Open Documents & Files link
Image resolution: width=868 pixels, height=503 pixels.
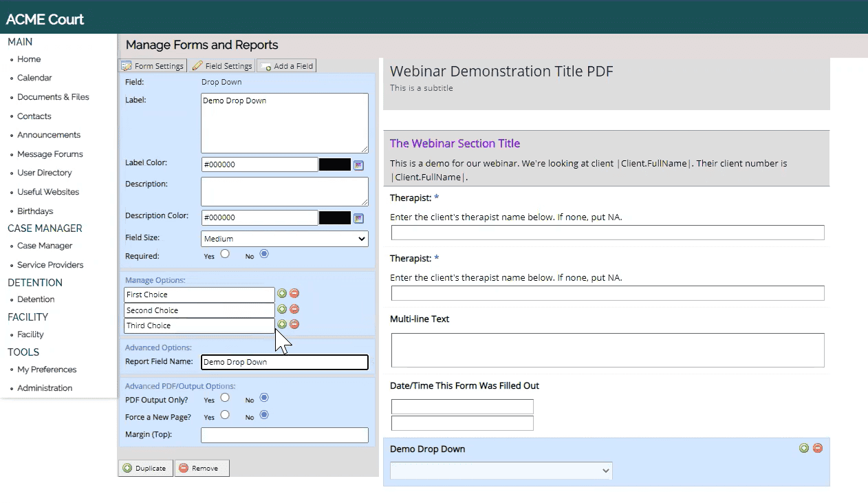click(54, 97)
